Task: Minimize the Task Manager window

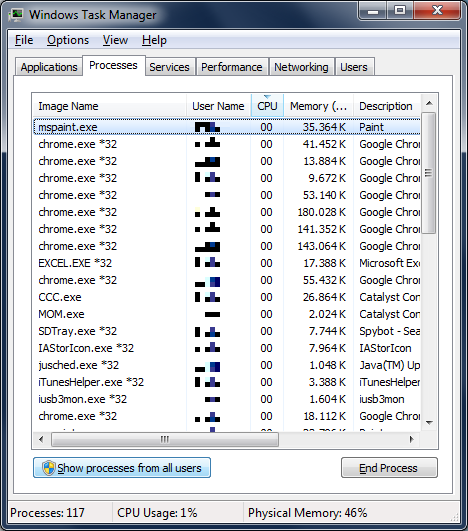Action: (373, 11)
